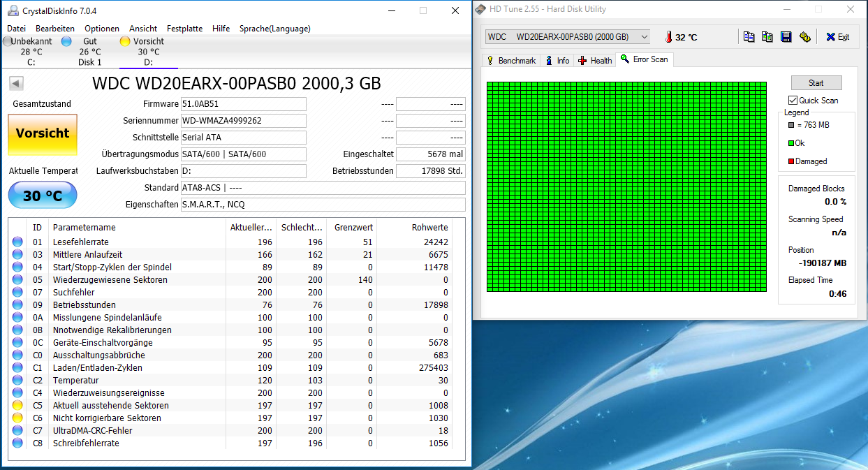Click the save floppy disk icon in HD Tune
Viewport: 868px width, 470px height.
point(786,37)
